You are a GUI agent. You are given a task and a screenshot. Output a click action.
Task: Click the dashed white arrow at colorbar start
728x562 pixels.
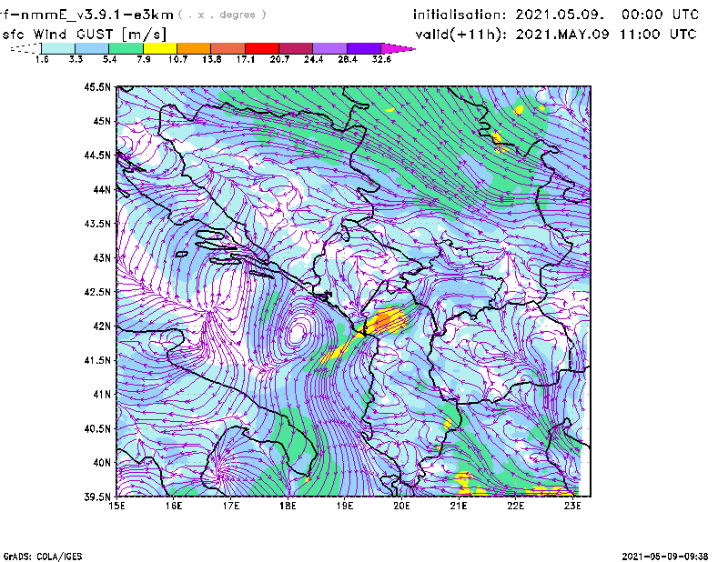[25, 48]
